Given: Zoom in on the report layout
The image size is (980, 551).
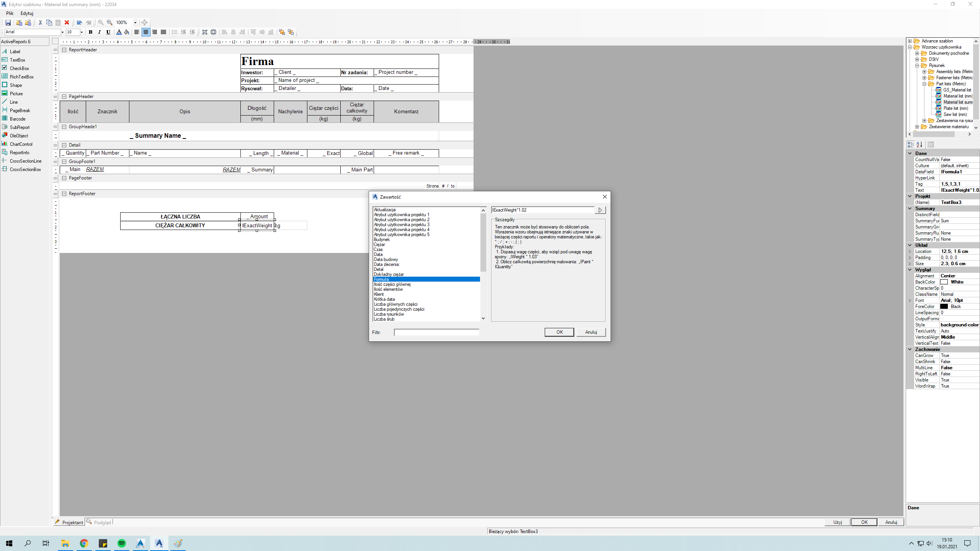Looking at the screenshot, I should click(110, 23).
